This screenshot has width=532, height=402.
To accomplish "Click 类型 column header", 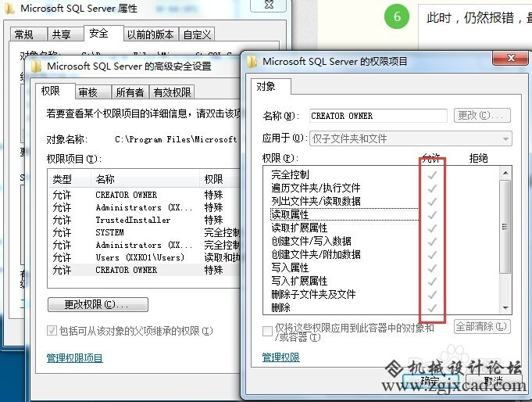I will (70, 179).
